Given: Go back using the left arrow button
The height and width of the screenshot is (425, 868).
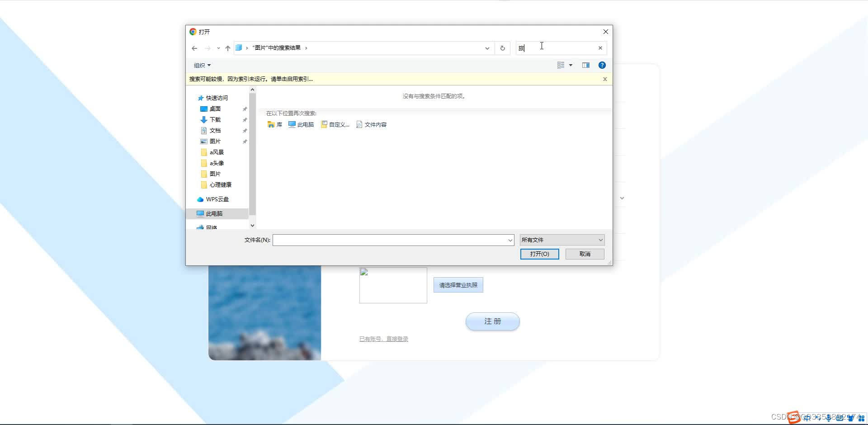Looking at the screenshot, I should 194,48.
